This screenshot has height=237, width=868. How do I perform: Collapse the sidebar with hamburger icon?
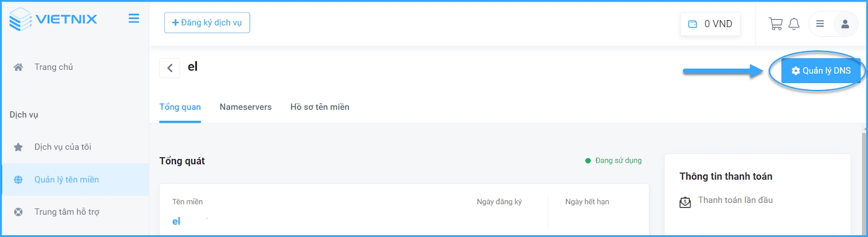(133, 19)
